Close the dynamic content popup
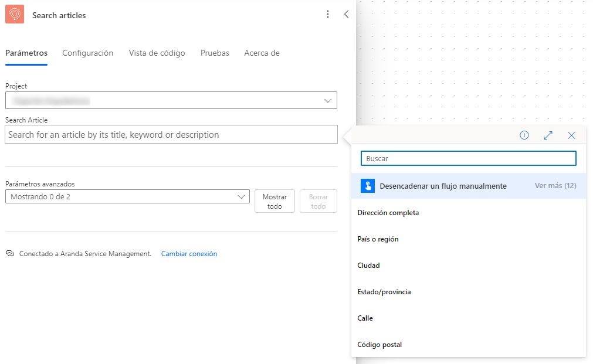The image size is (593, 364). coord(571,135)
